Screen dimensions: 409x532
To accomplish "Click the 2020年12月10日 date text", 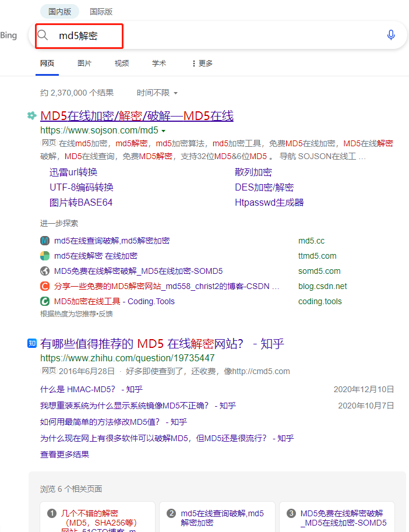I will 364,389.
